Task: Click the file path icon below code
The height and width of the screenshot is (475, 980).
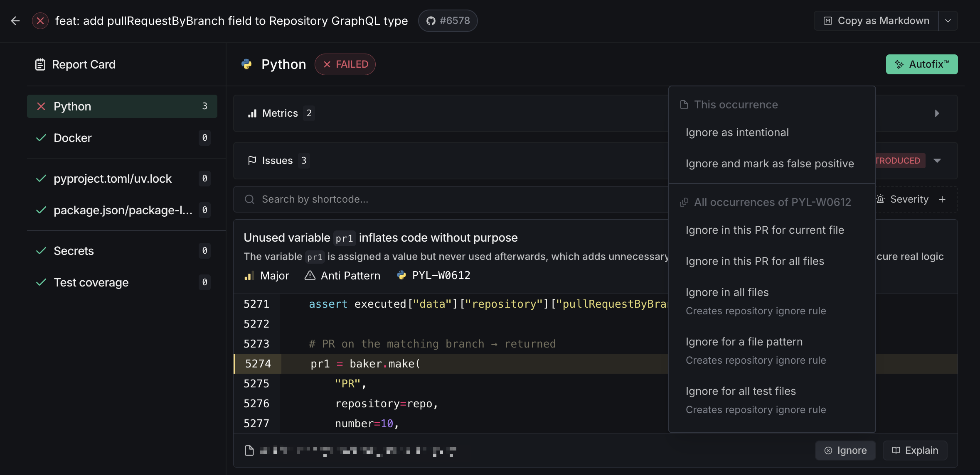Action: coord(249,451)
